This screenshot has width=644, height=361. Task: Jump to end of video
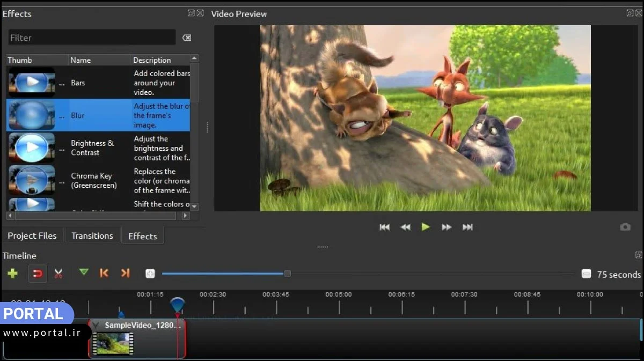tap(467, 227)
